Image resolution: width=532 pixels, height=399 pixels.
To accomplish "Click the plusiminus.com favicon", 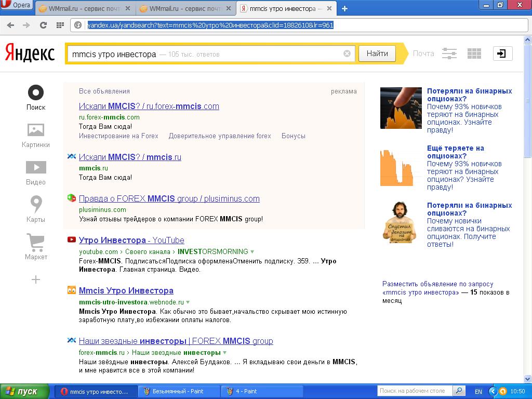I will [72, 198].
